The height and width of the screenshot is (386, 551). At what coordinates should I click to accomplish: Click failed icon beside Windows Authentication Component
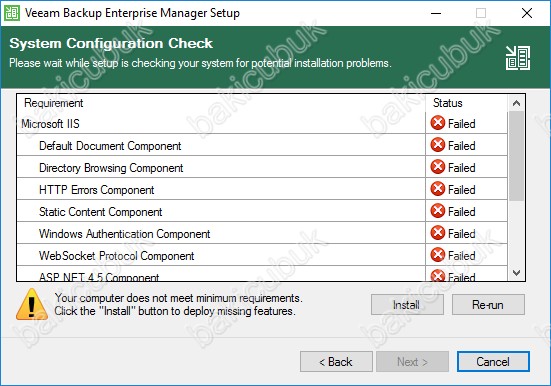pos(437,233)
